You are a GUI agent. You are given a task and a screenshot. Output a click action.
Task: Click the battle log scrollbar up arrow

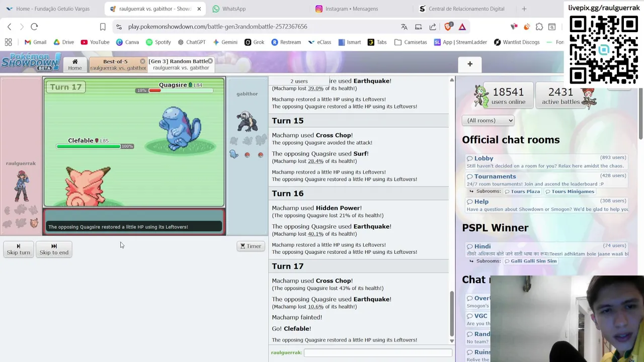[x=451, y=80]
